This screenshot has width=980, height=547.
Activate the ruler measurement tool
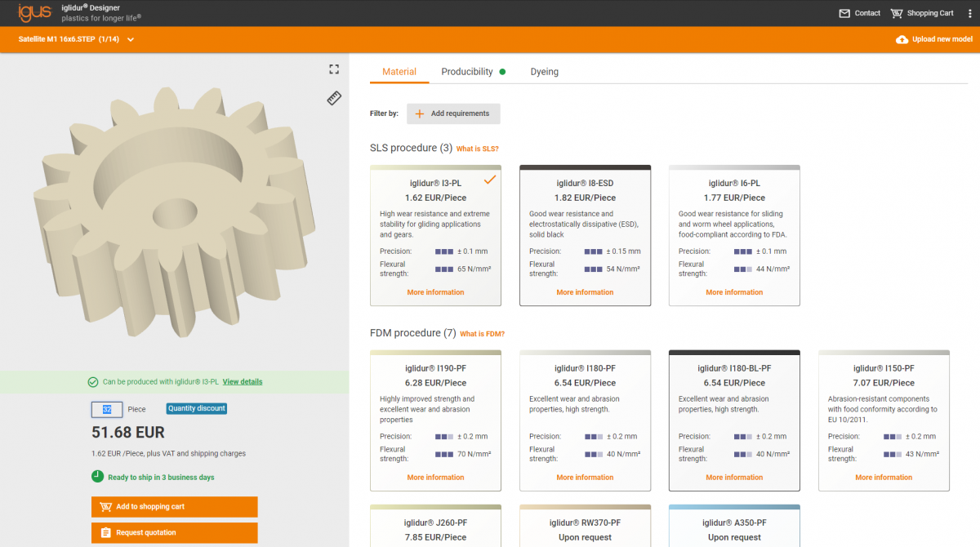pos(334,98)
